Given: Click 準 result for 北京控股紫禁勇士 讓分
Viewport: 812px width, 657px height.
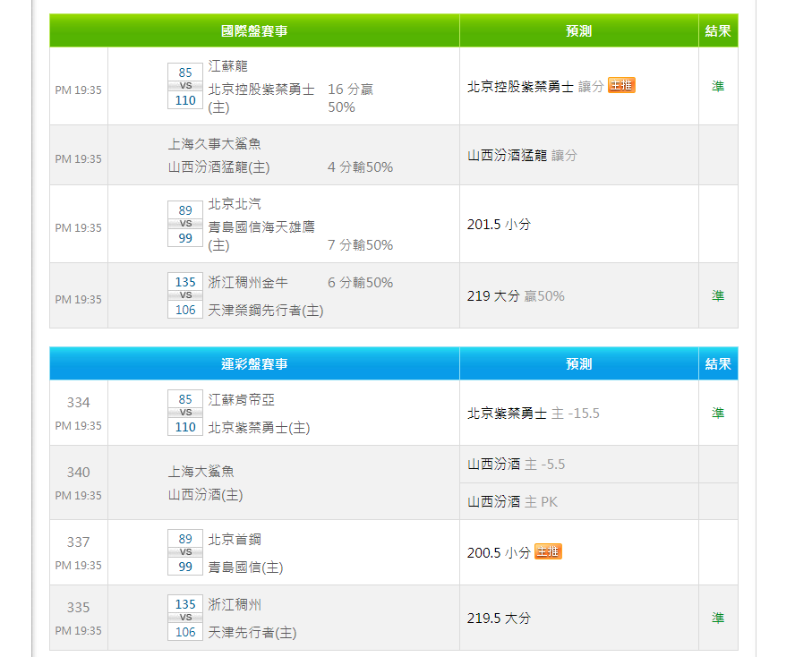Looking at the screenshot, I should (718, 86).
